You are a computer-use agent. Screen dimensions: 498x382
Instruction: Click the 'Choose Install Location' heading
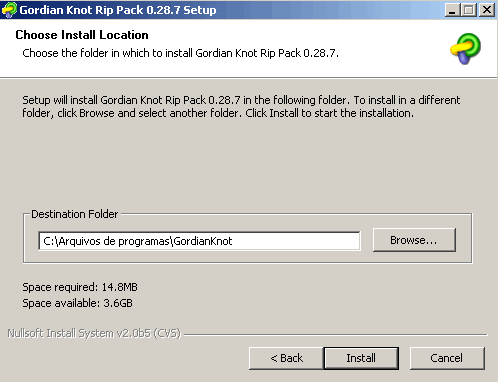(x=82, y=35)
